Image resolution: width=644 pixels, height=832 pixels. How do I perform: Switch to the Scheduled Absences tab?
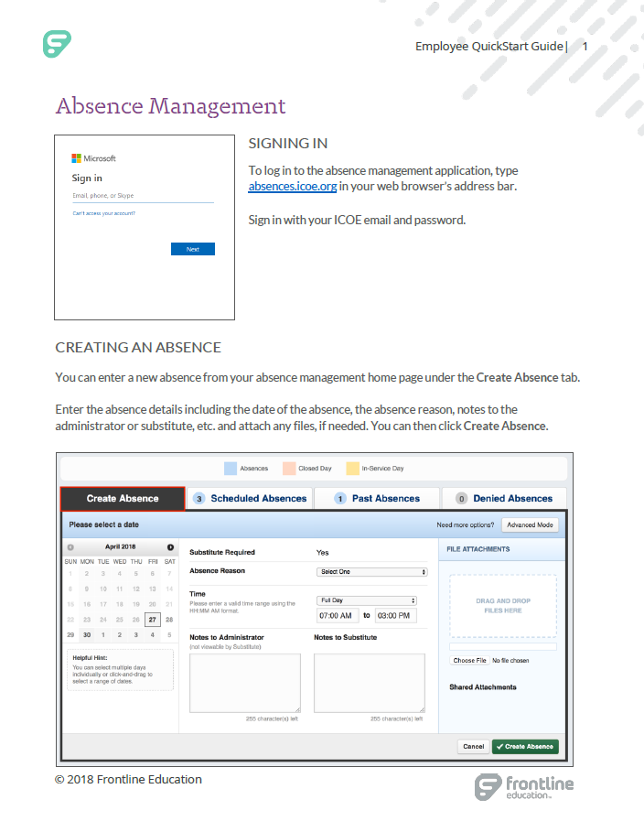coord(250,499)
